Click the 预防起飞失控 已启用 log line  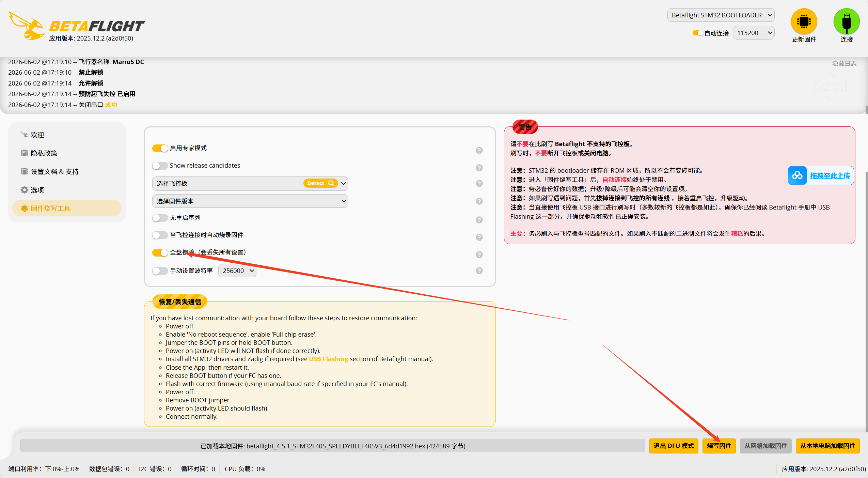tap(72, 94)
